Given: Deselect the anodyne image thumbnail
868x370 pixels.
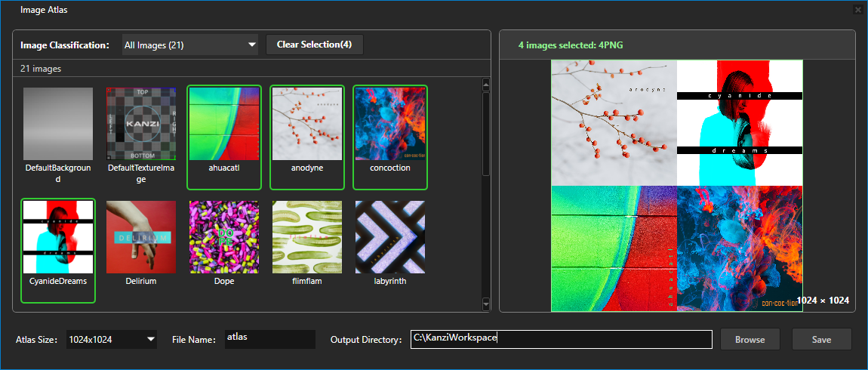Looking at the screenshot, I should click(307, 124).
